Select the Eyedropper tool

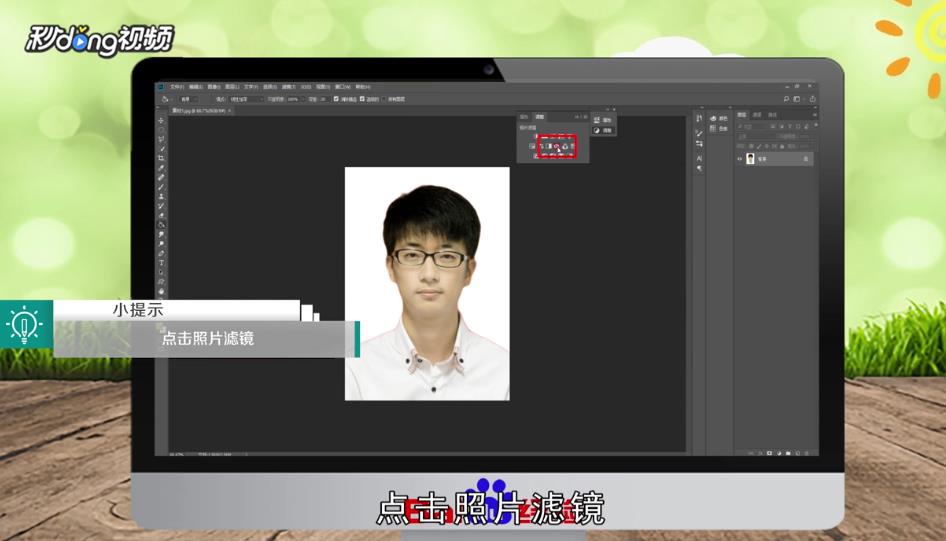click(x=161, y=168)
